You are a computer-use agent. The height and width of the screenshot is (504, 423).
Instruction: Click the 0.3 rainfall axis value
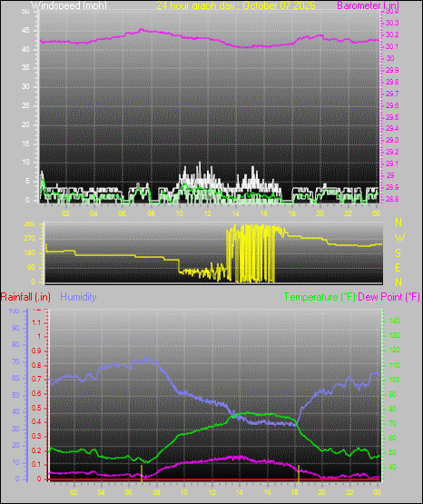(36, 436)
